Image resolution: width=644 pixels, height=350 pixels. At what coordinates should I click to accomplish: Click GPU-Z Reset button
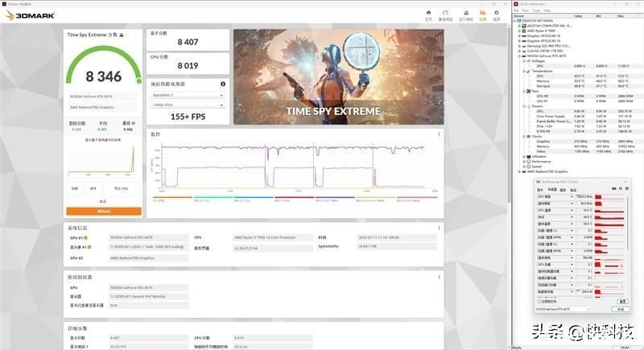(622, 302)
